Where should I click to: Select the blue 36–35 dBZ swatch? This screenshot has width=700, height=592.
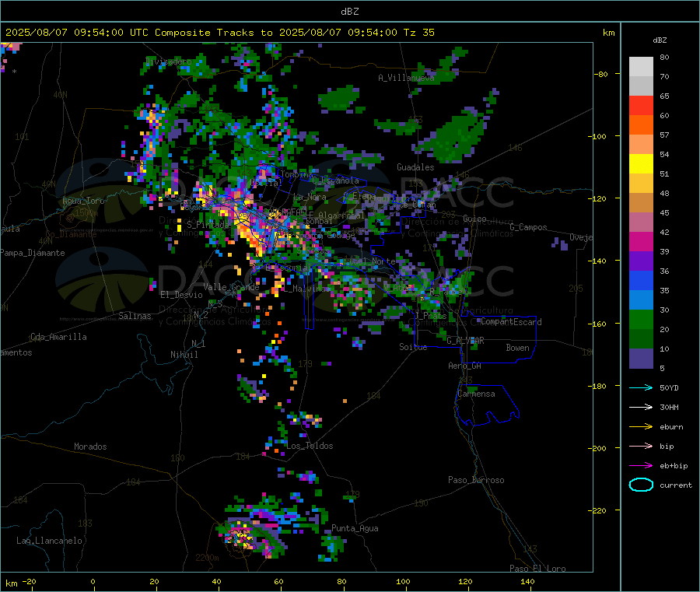641,281
